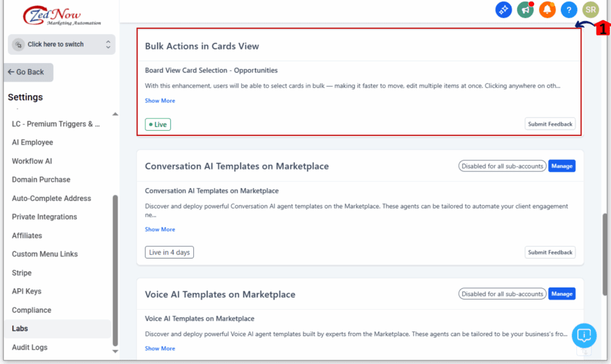Open the chat support widget icon
Screen dimensions: 611x364
click(x=584, y=335)
